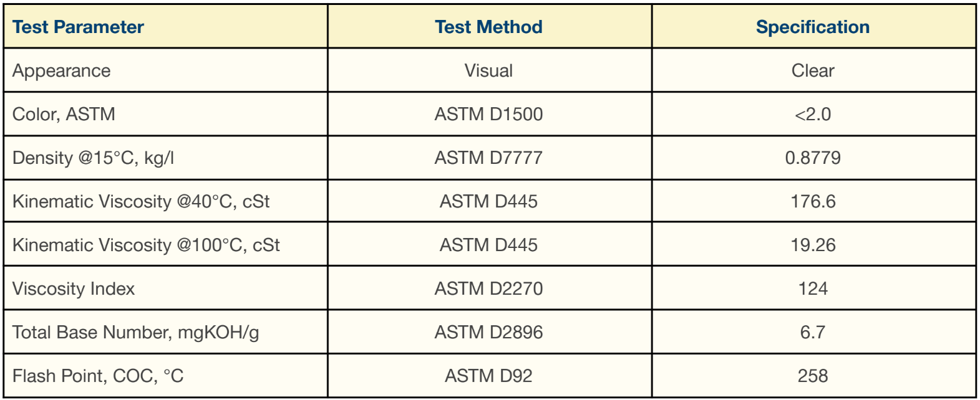Select Kinematic Viscosity @100°C row label

146,245
